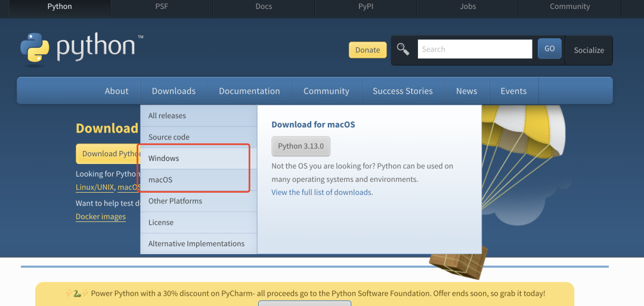644x306 pixels.
Task: Open Success Stories in navigation
Action: tap(402, 91)
